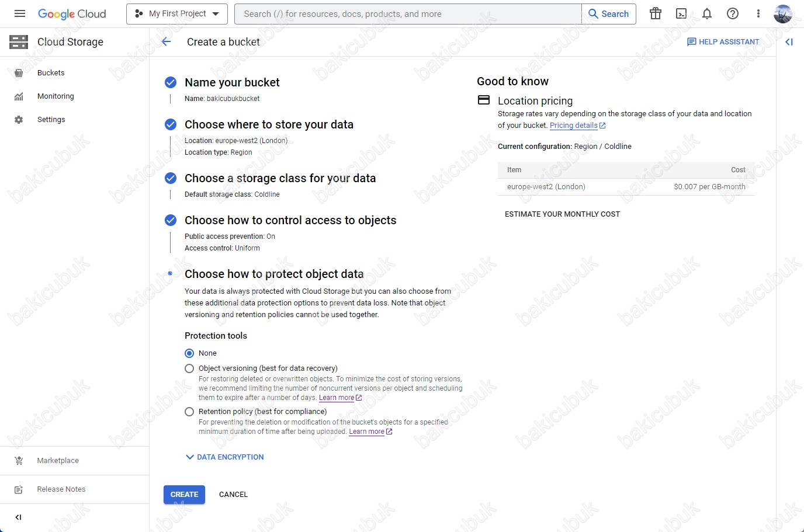This screenshot has width=804, height=532.
Task: Expand Choose how to control access step
Action: pyautogui.click(x=290, y=220)
